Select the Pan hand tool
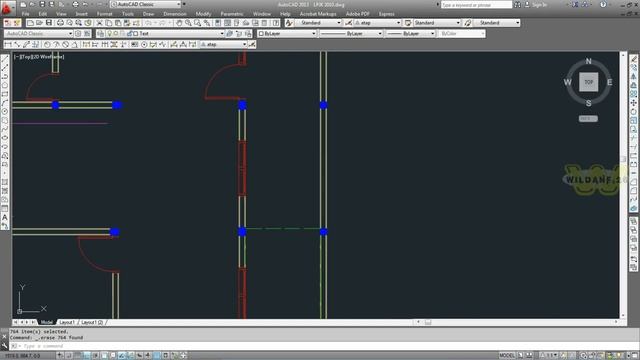This screenshot has width=640, height=360. [179, 23]
